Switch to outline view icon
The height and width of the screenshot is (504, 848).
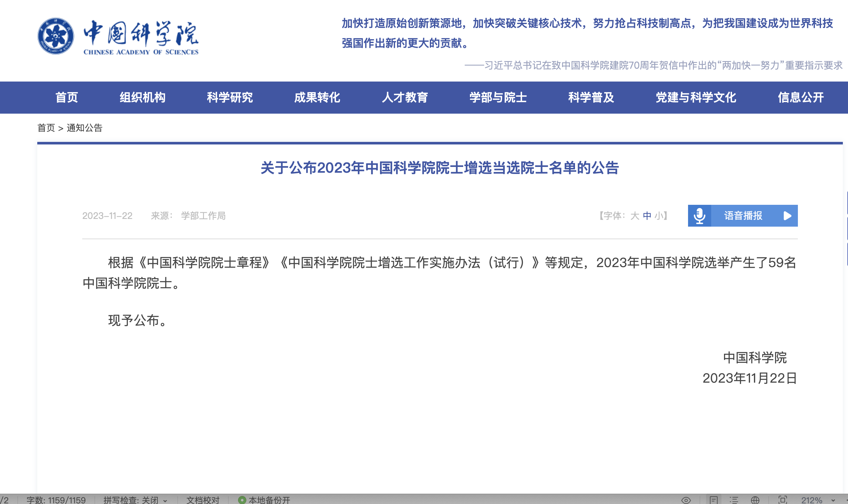(734, 500)
